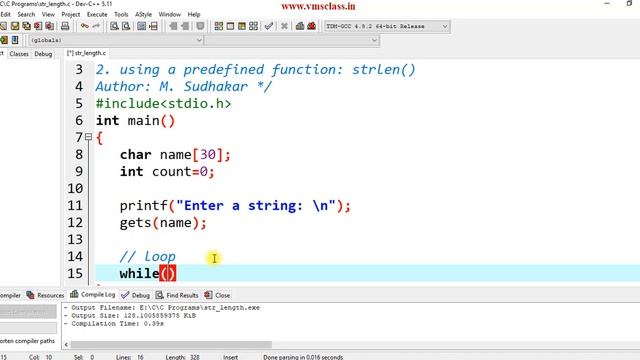Image resolution: width=640 pixels, height=360 pixels.
Task: Click the Go to function icon
Action: tap(142, 26)
